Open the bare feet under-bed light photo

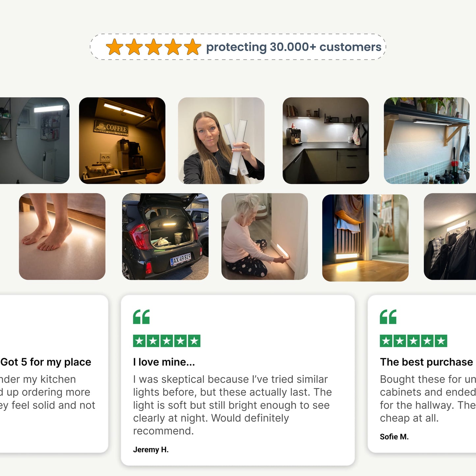62,237
